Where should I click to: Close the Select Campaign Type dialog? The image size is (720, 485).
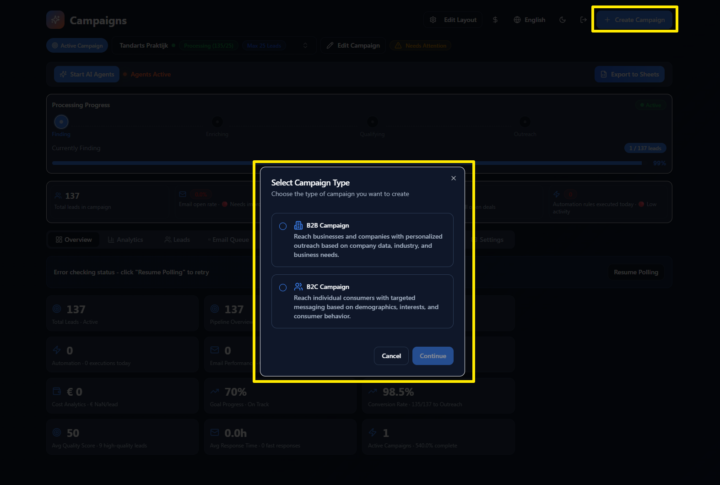453,178
